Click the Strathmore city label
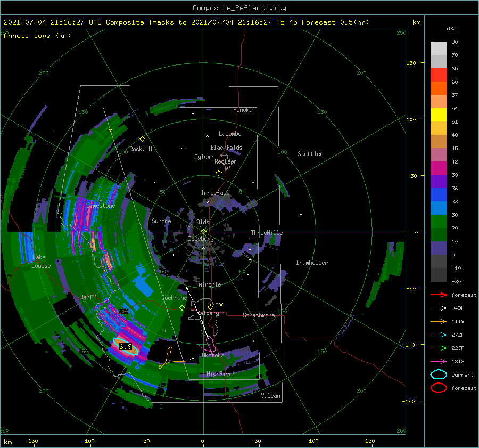 (259, 315)
